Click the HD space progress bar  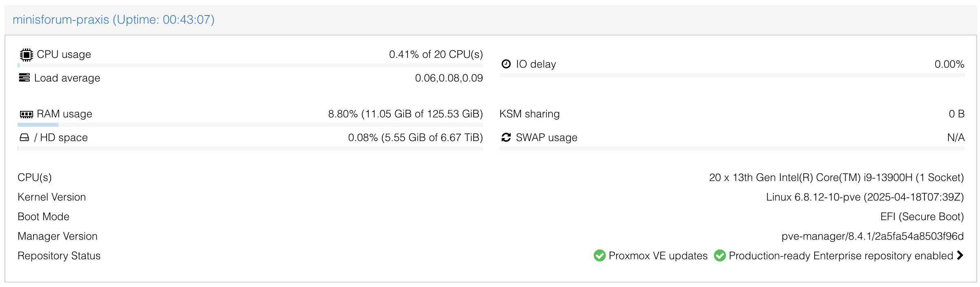point(250,148)
